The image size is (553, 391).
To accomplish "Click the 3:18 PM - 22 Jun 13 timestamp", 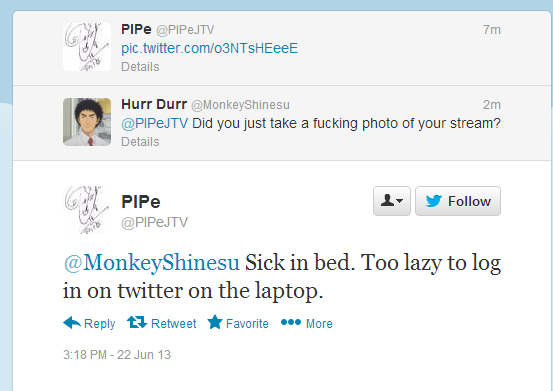I will [x=117, y=355].
